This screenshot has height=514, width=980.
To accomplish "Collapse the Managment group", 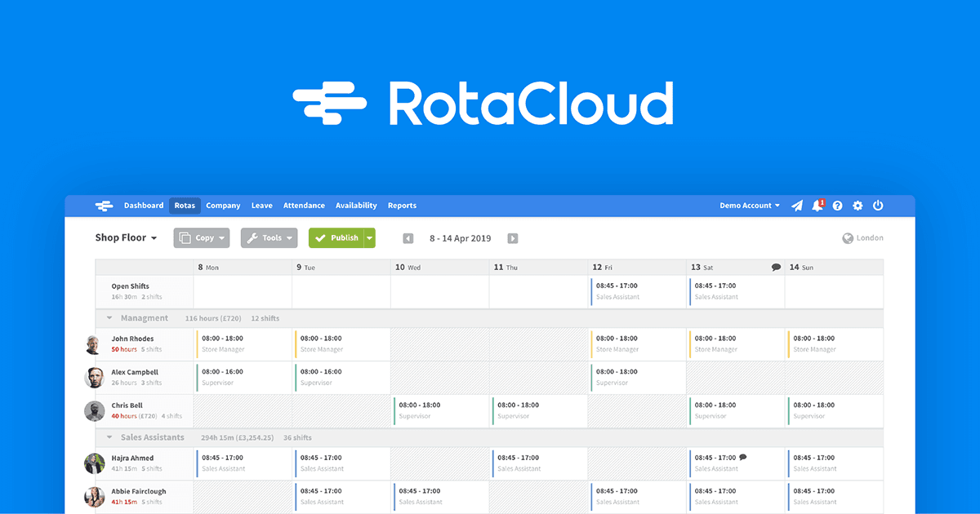I will click(x=110, y=318).
